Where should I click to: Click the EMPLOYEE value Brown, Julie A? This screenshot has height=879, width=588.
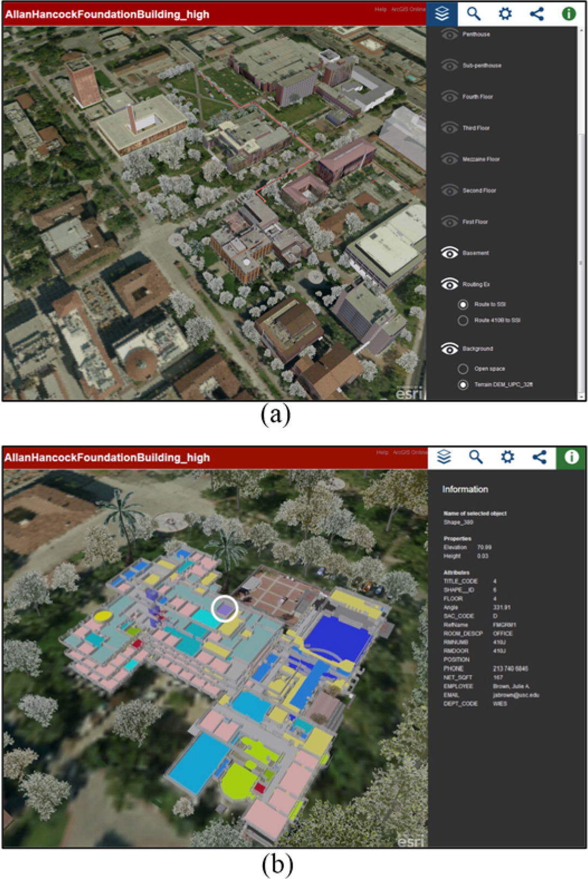pyautogui.click(x=511, y=686)
